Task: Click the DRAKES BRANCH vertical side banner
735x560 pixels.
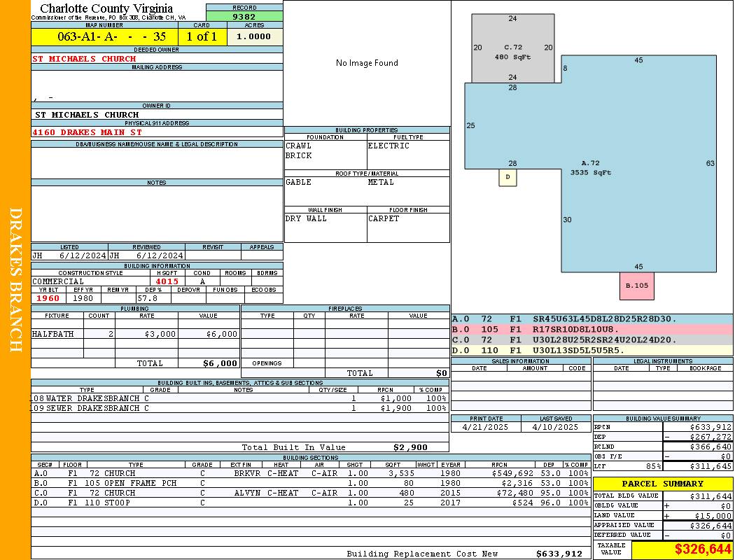Action: [15, 280]
